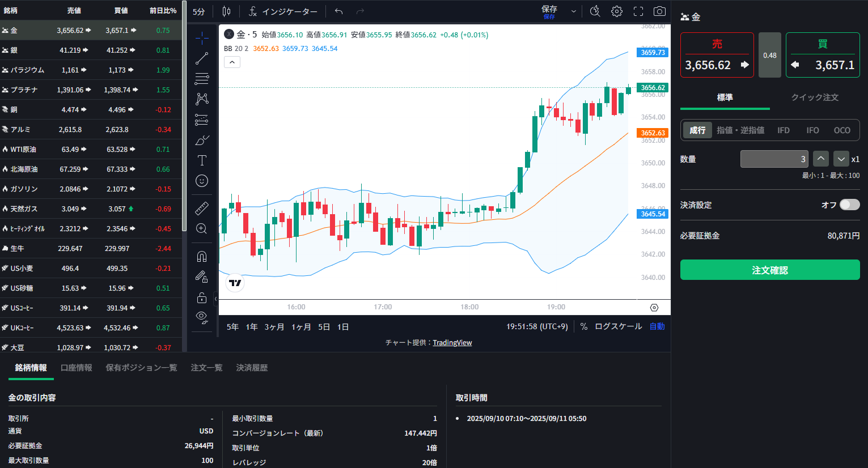This screenshot has height=468, width=868.
Task: Switch to the 口座情報 tab
Action: click(77, 368)
